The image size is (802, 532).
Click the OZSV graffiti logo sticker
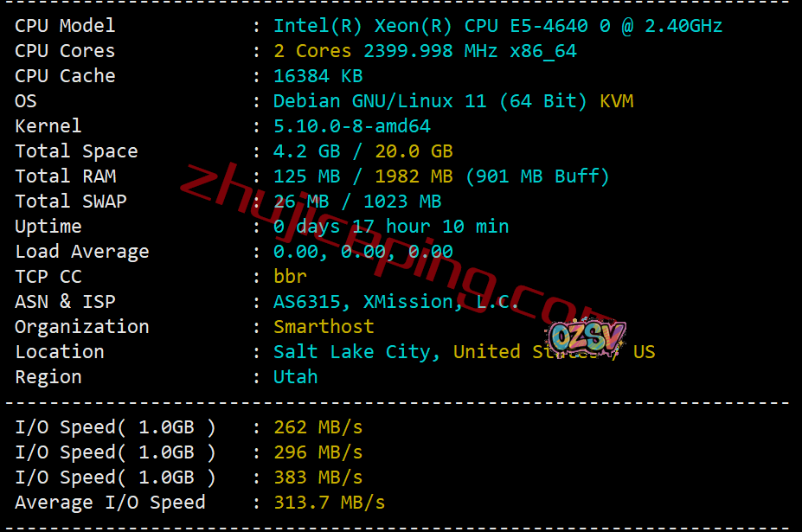click(x=587, y=337)
